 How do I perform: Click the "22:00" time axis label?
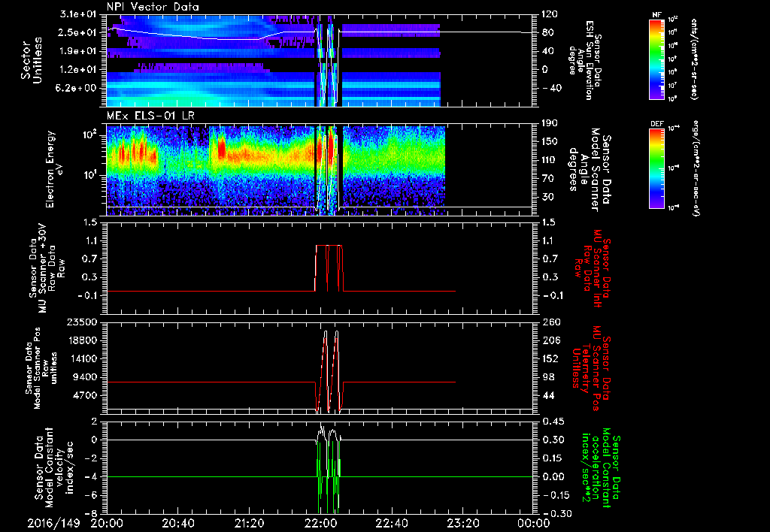tap(320, 523)
